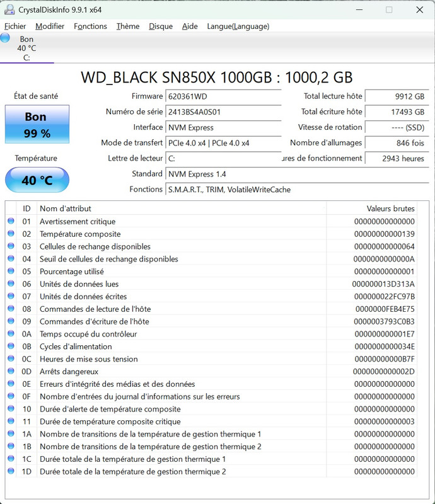
Task: Click the status orb for Avertissement critique
Action: (11, 221)
